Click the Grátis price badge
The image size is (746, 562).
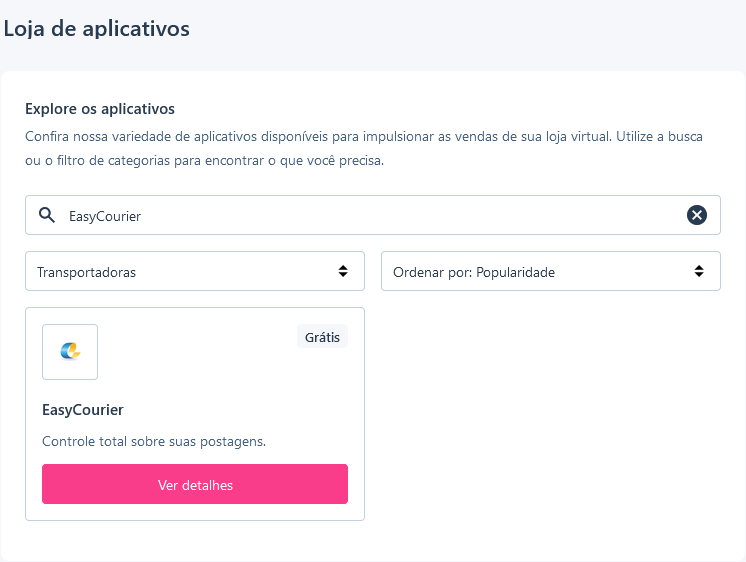[323, 336]
